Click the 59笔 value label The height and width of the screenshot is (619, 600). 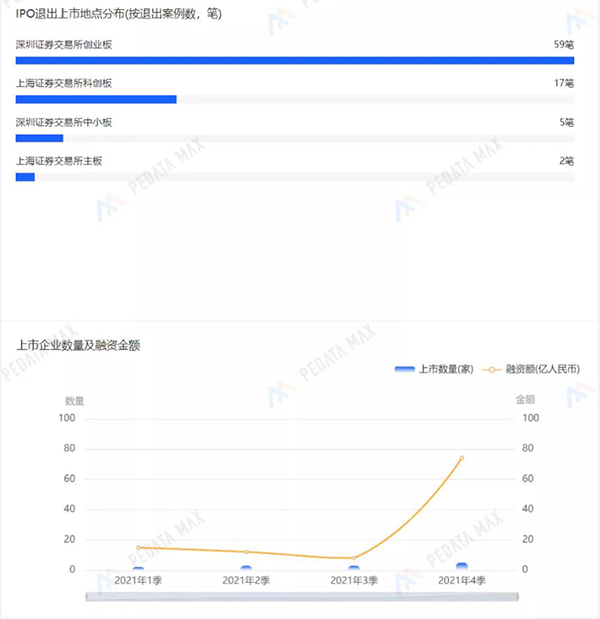(563, 45)
